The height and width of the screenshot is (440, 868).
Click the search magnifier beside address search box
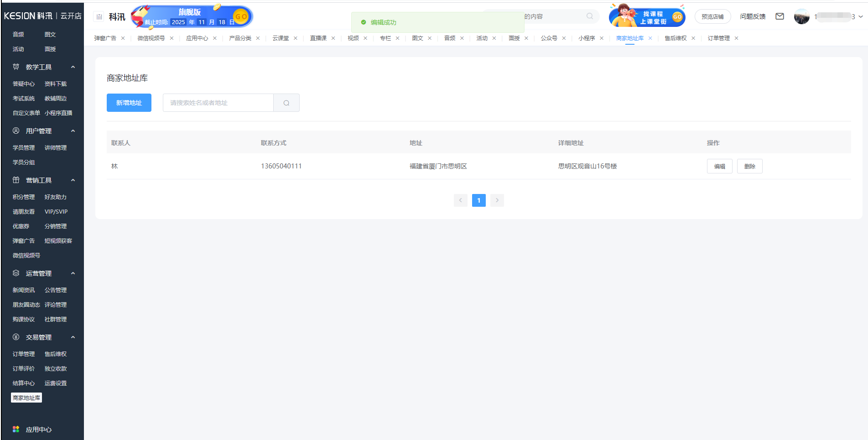coord(286,103)
